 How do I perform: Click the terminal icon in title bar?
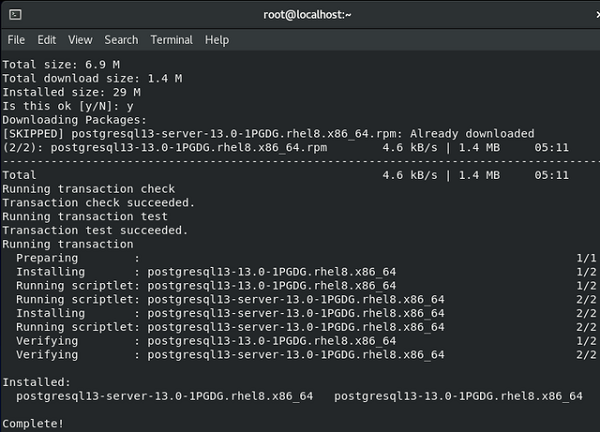coord(15,15)
